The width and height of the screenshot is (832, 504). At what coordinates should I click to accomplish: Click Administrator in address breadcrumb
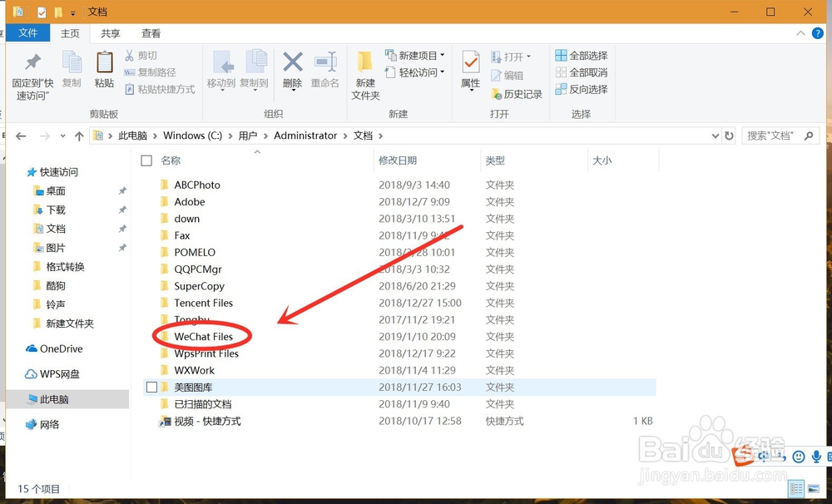click(305, 136)
